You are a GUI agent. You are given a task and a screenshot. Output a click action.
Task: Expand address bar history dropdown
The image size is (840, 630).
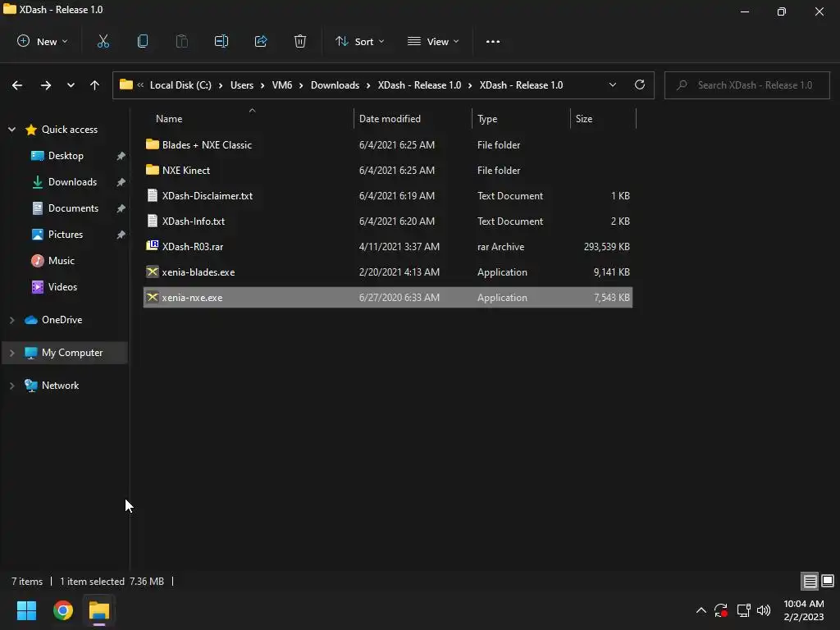coord(612,84)
